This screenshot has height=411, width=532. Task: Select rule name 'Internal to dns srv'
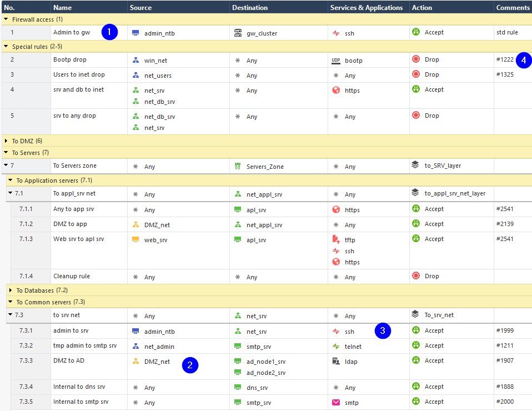(79, 386)
